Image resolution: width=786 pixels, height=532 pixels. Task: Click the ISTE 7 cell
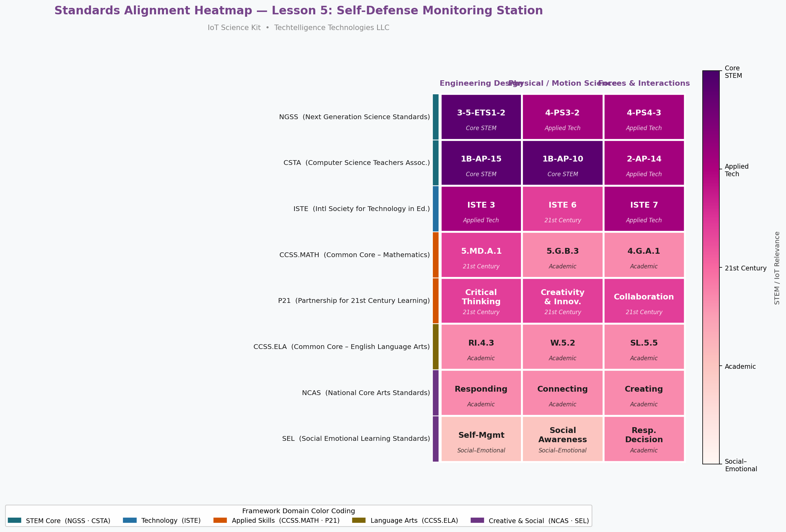point(644,209)
